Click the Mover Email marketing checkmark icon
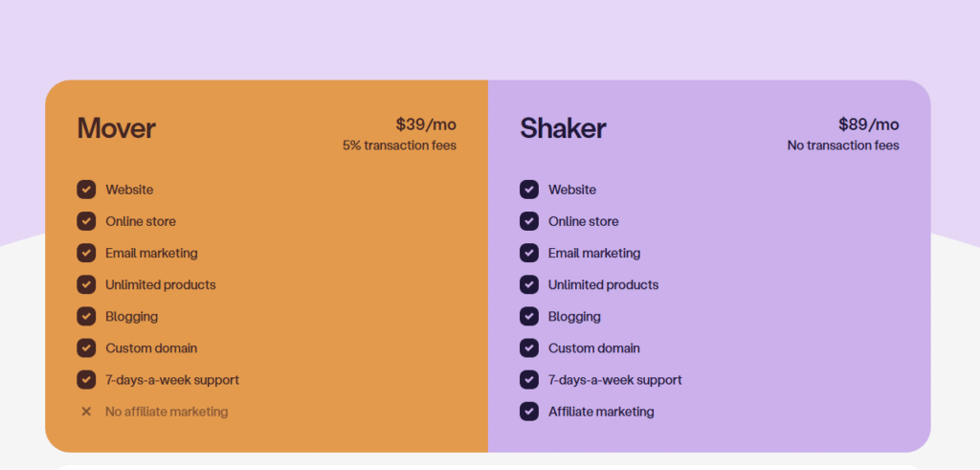 (x=86, y=253)
